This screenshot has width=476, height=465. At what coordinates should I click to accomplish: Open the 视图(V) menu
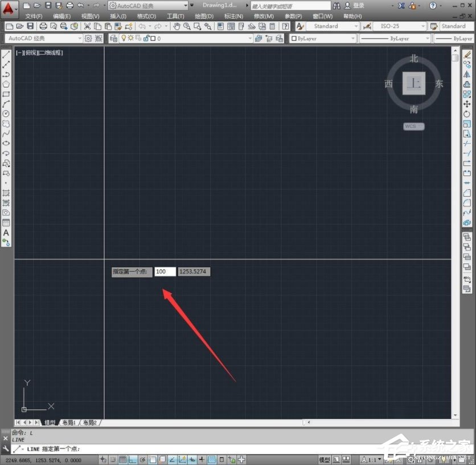(90, 17)
